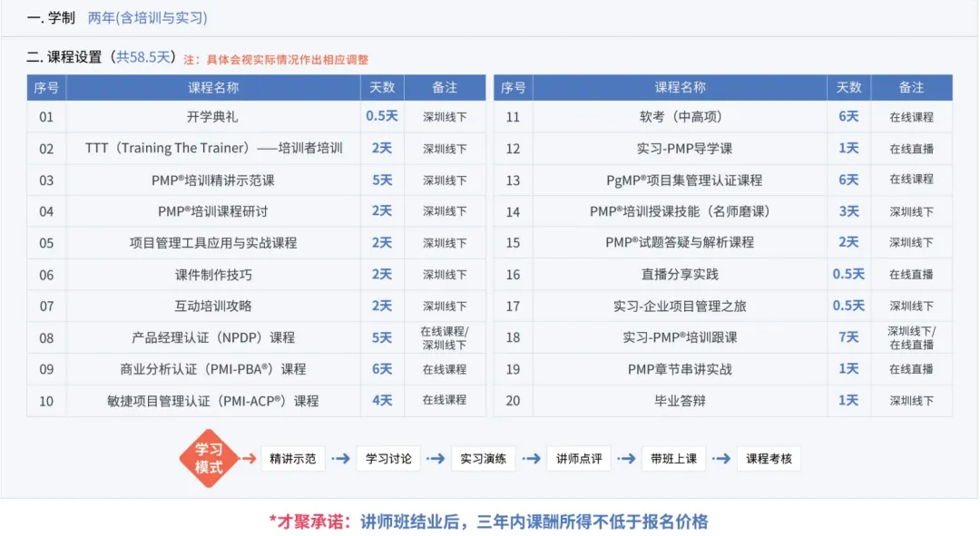Click the 学习模式 orange diamond badge

(x=209, y=458)
